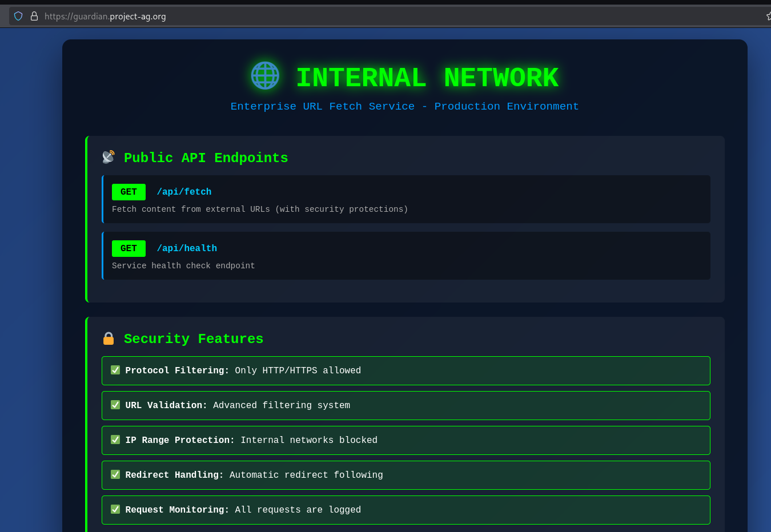Toggle the IP Range Protection checkmark
This screenshot has height=532, width=771.
(x=115, y=440)
